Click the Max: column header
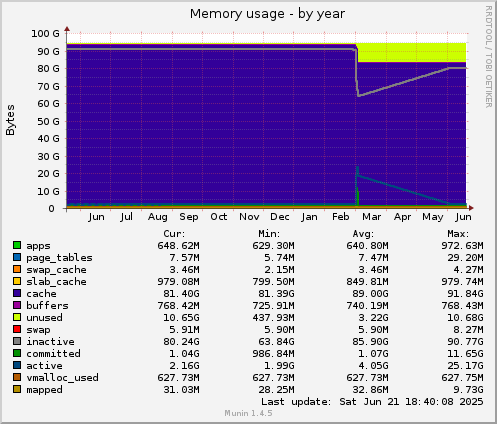Image resolution: width=497 pixels, height=424 pixels. [x=458, y=234]
